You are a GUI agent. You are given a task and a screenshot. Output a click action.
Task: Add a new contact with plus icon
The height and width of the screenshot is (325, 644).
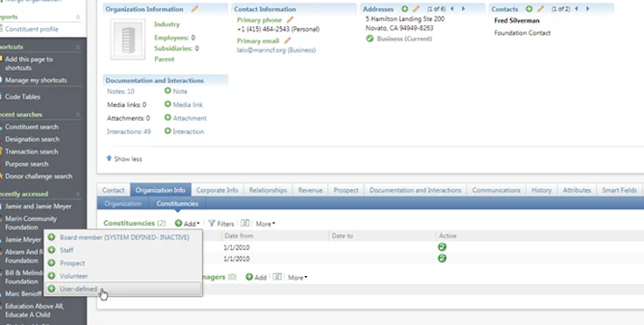click(529, 9)
